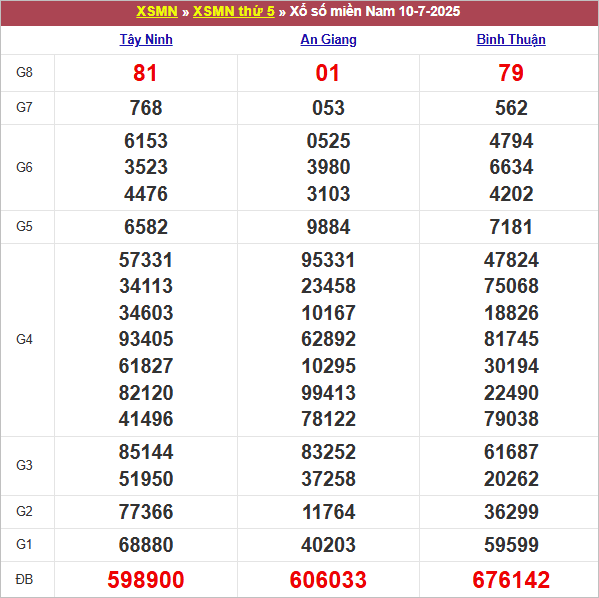Open the An Giang province link
Image resolution: width=599 pixels, height=598 pixels.
(x=329, y=40)
